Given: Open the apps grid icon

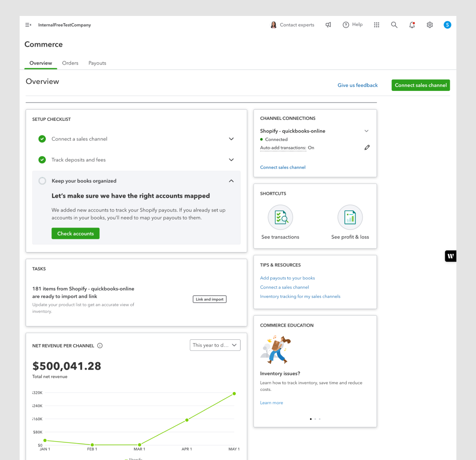Looking at the screenshot, I should [376, 25].
